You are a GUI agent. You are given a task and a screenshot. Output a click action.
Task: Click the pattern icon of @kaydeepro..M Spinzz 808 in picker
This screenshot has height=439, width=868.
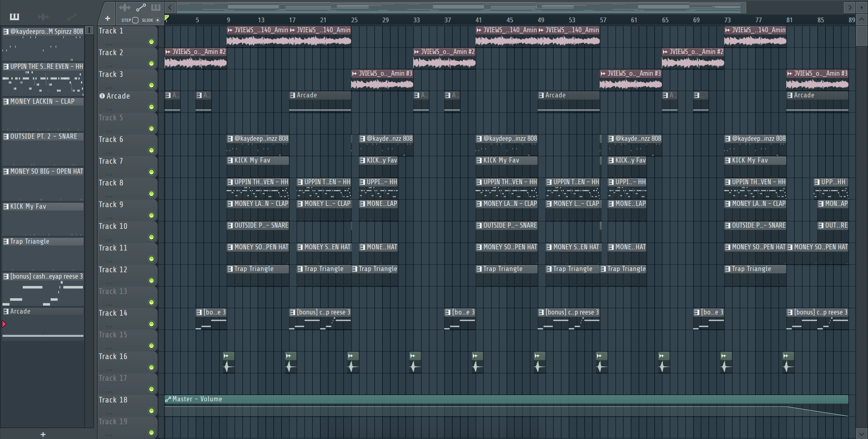(6, 31)
